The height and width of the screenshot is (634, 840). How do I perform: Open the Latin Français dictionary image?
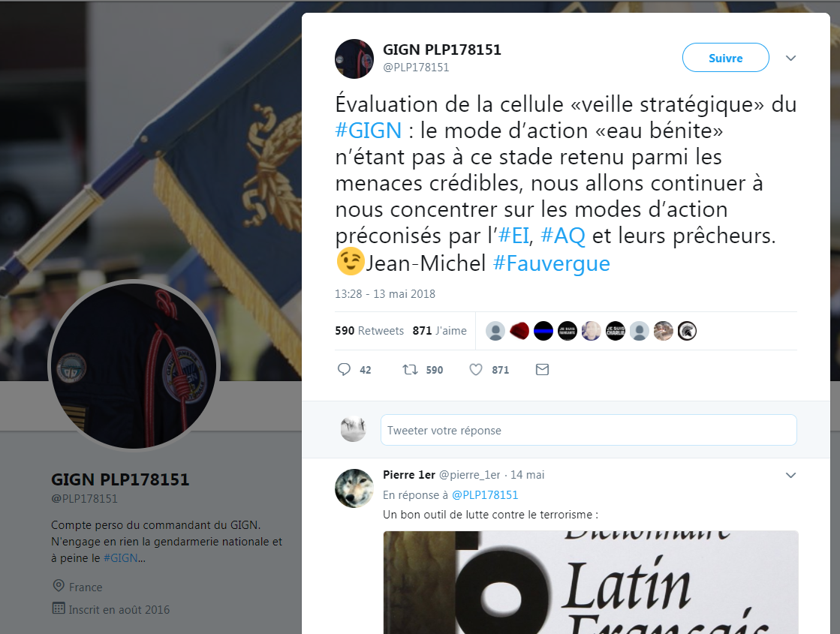point(590,582)
